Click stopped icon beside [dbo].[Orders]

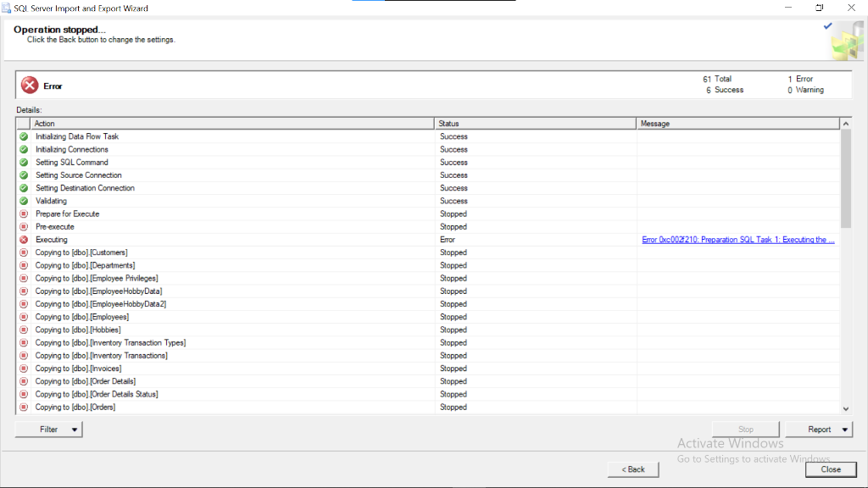click(24, 408)
